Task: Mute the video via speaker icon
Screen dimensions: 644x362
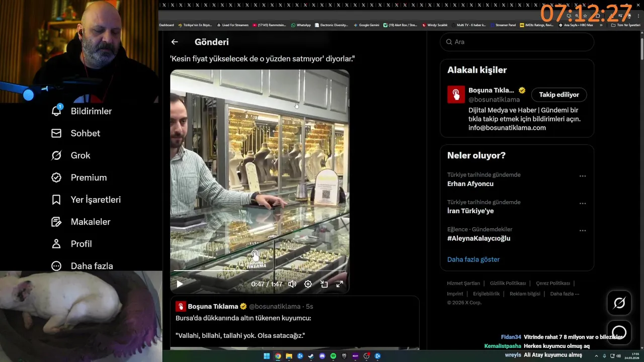Action: 292,284
